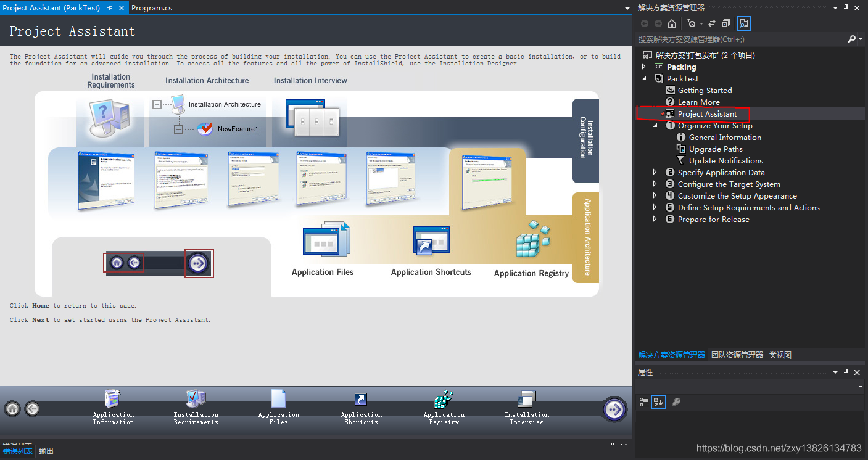Click Sync with Active Document icon

711,23
